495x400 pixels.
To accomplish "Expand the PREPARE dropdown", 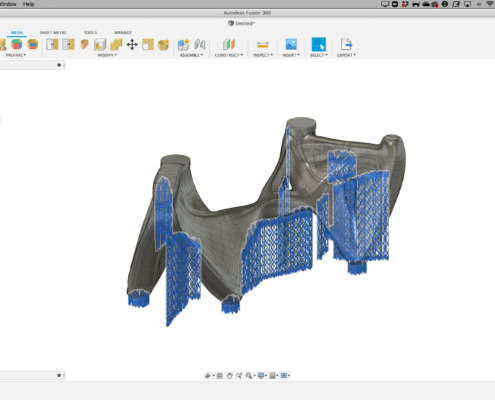I will 16,55.
